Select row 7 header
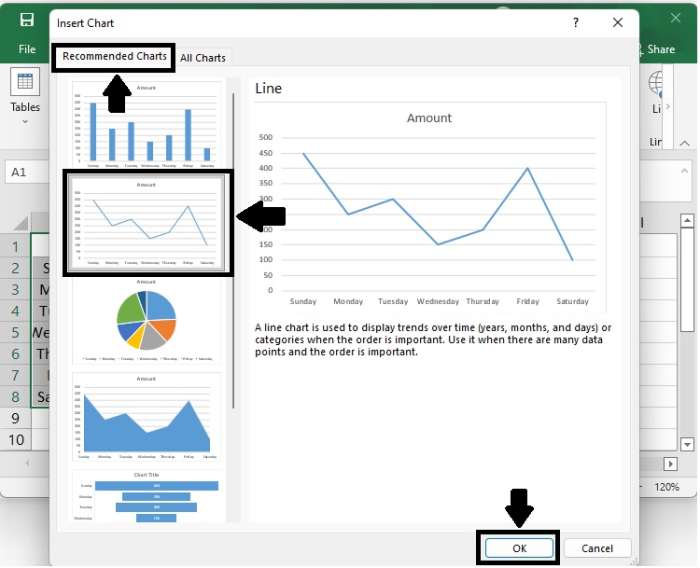Image resolution: width=700 pixels, height=568 pixels. coord(16,375)
